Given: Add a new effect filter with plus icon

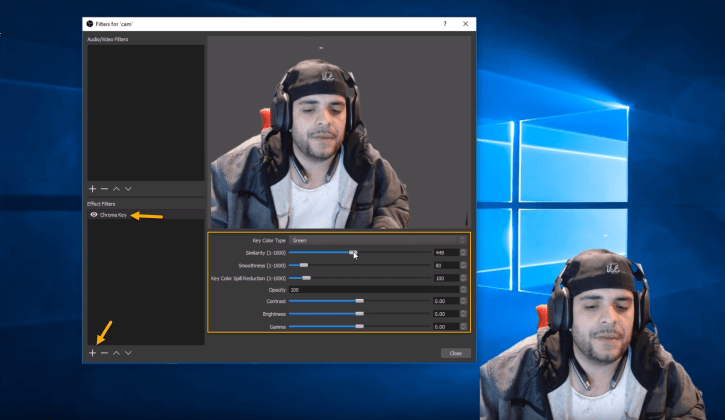Looking at the screenshot, I should (x=92, y=353).
